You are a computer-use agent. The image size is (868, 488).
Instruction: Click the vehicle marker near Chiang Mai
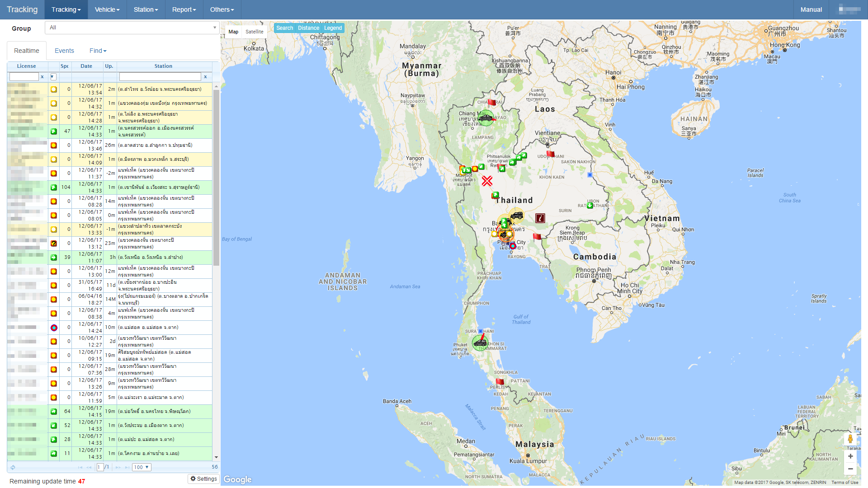486,118
